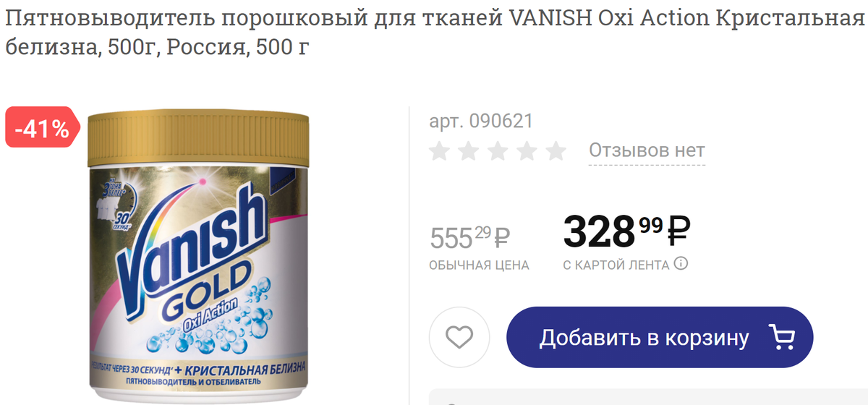
Task: Select the fourth rating star
Action: pyautogui.click(x=527, y=150)
